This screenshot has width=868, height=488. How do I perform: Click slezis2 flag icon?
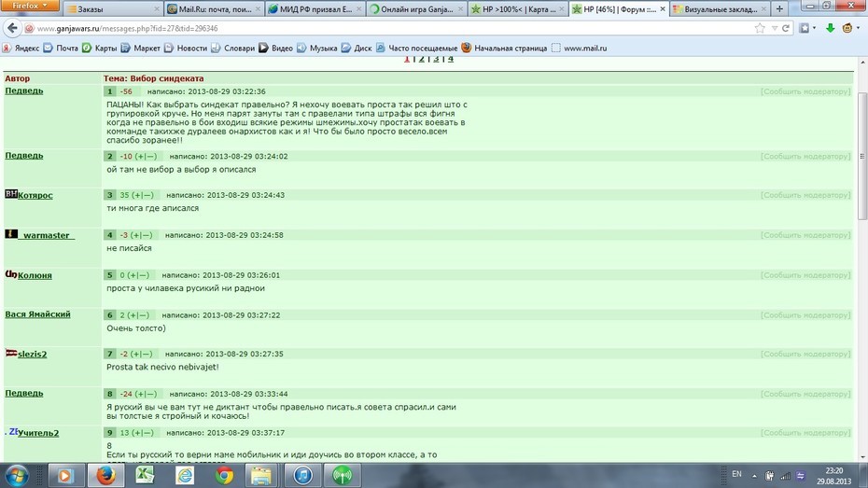11,353
